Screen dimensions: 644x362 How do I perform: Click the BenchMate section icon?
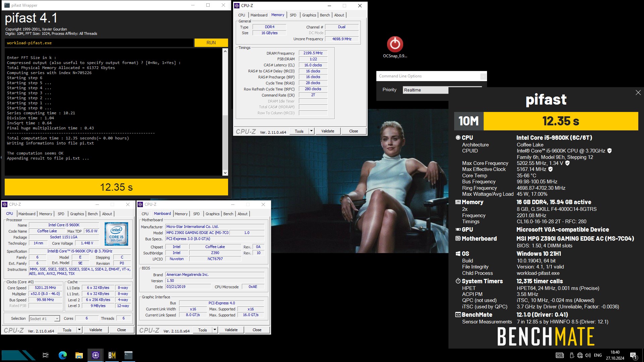click(x=458, y=315)
